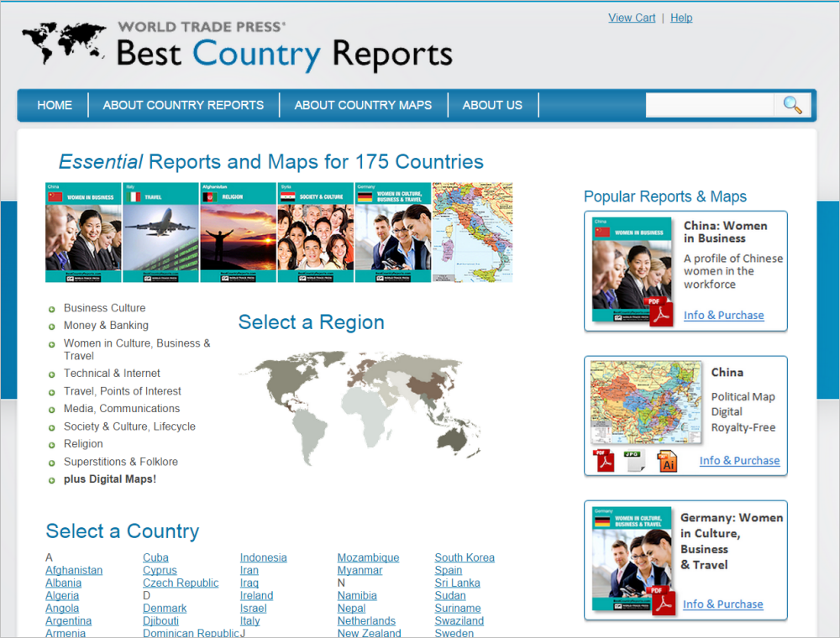Click the China political map thumbnail

[x=646, y=402]
